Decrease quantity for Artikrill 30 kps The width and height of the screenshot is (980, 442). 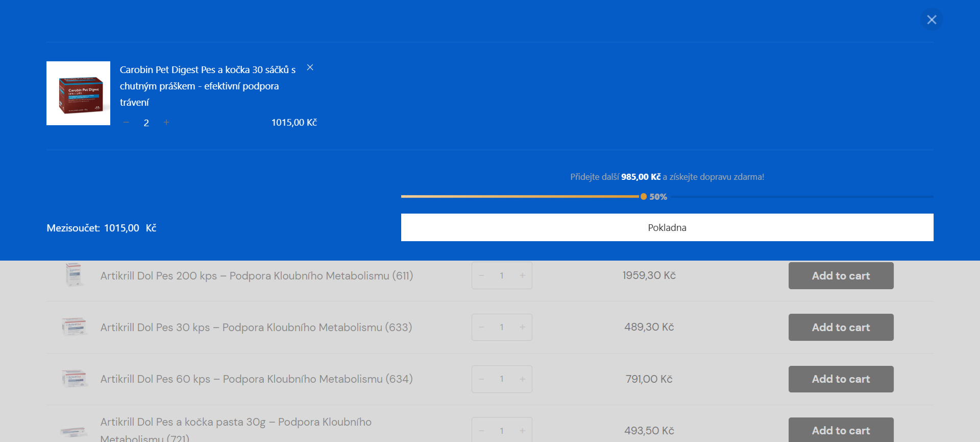click(481, 327)
